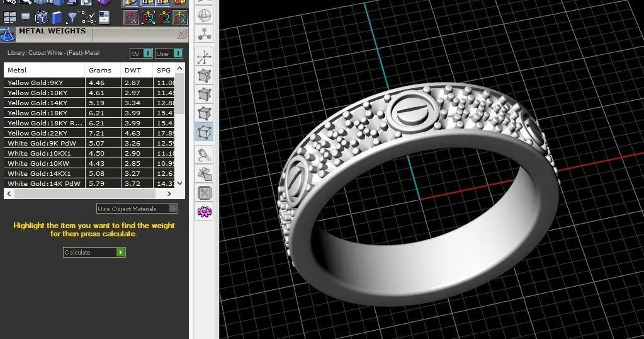Select the White Gold:10KX1 row
This screenshot has width=644, height=339.
pos(89,153)
